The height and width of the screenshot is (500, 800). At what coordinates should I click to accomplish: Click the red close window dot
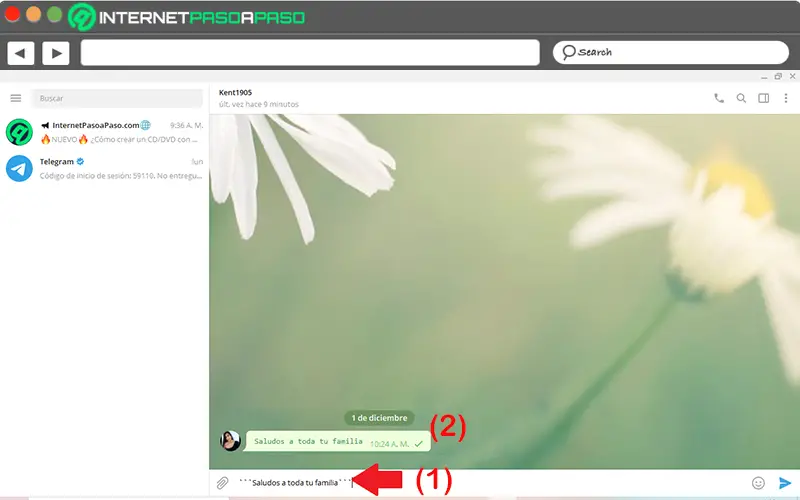[x=12, y=14]
